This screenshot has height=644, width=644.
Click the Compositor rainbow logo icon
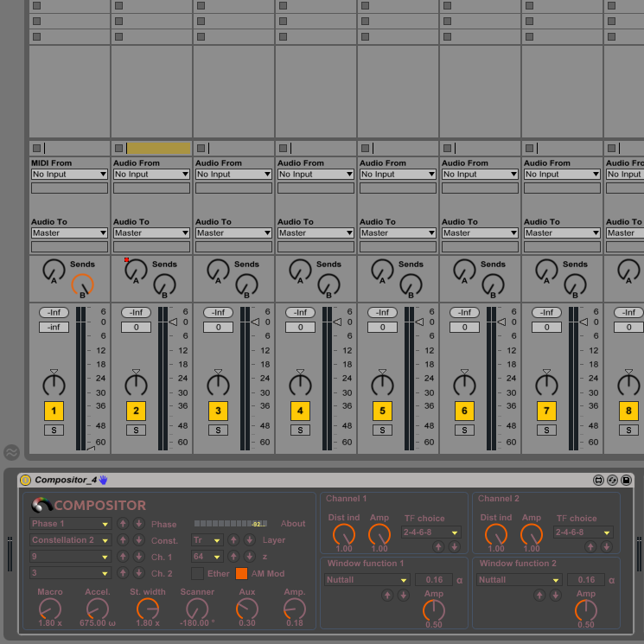click(41, 505)
